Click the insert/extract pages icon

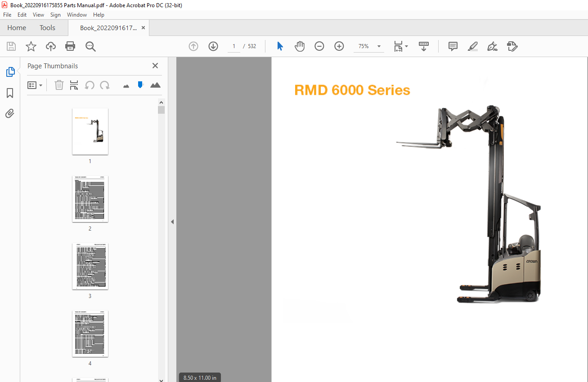point(74,85)
